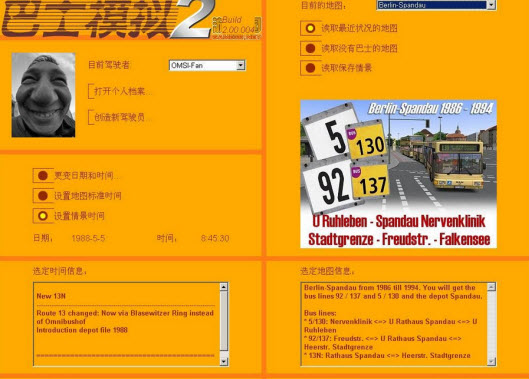The height and width of the screenshot is (379, 529).
Task: Click 创造新驾驶员 button
Action: pos(119,117)
